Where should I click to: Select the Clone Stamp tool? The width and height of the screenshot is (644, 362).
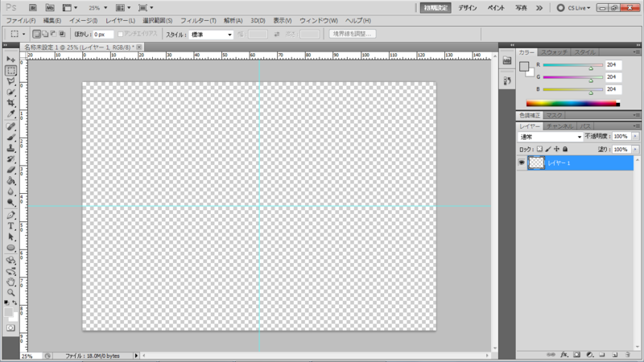10,148
